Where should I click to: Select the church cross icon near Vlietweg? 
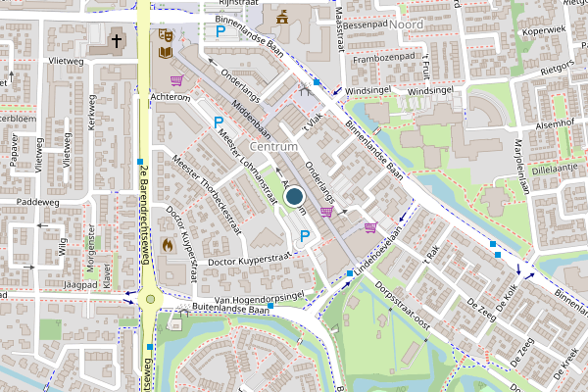click(117, 41)
